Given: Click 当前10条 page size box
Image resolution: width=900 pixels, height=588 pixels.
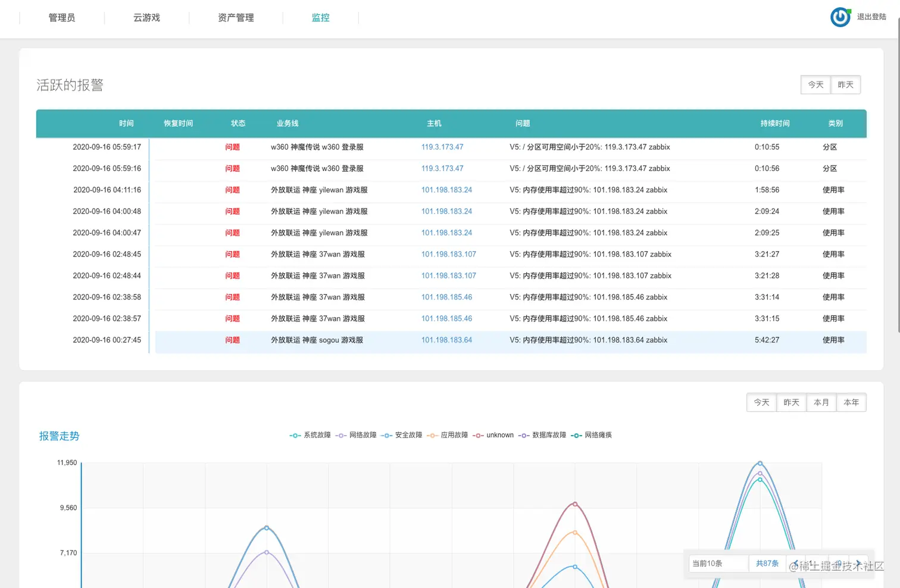Looking at the screenshot, I should [x=718, y=563].
